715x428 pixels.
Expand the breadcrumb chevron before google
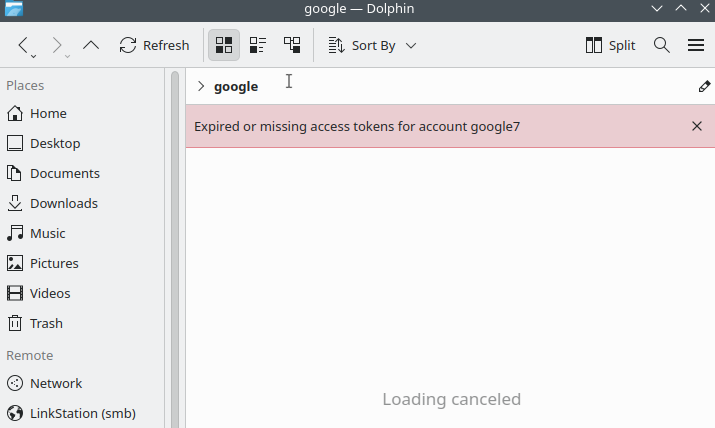pos(201,86)
